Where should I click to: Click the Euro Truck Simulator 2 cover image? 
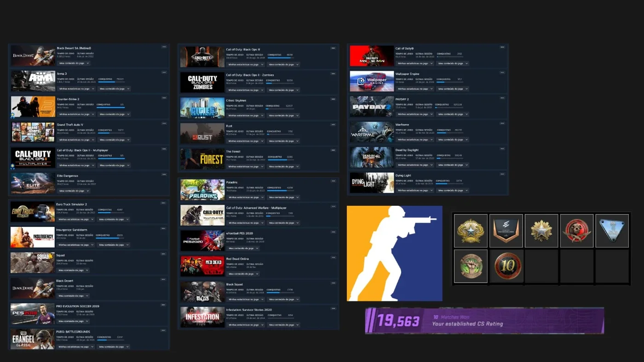tap(33, 212)
